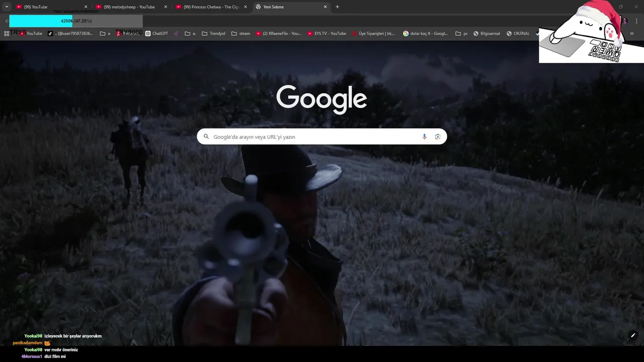Viewport: 644px width, 362px height.
Task: Open the dolar kaç tl Google bookmark
Action: point(425,34)
